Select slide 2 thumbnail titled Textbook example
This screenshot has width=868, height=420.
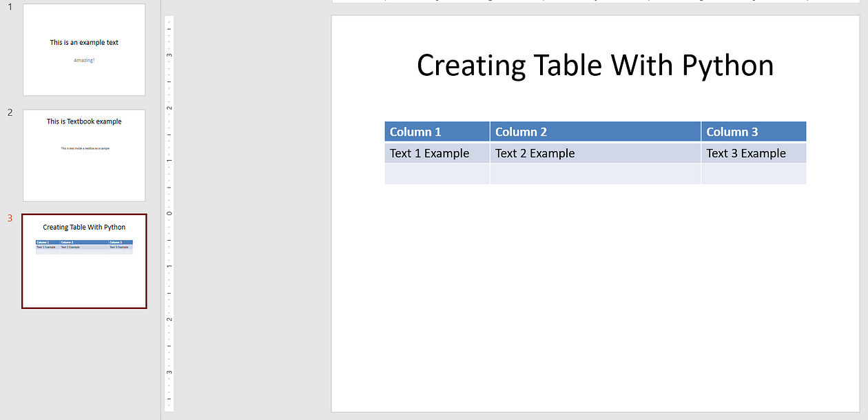click(x=84, y=155)
